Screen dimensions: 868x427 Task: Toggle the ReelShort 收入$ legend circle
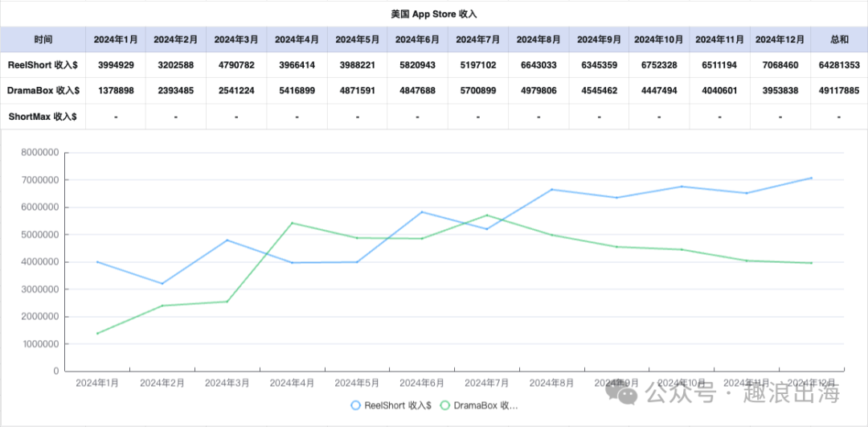(x=356, y=405)
